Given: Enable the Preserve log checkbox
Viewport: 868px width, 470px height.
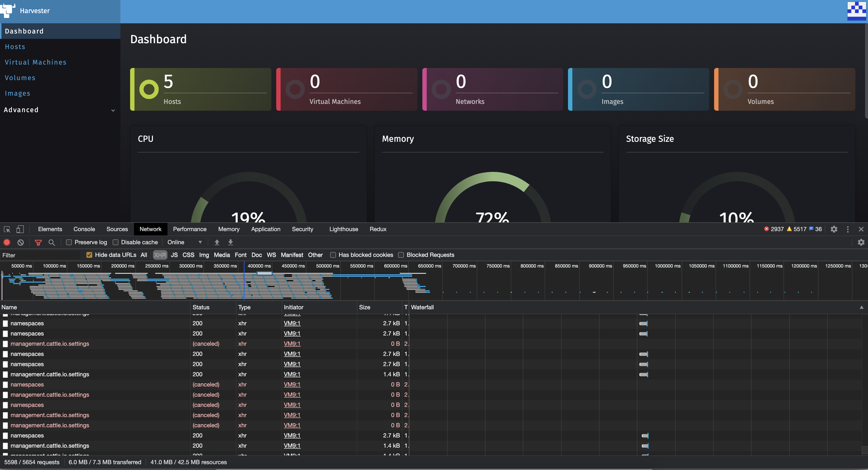Looking at the screenshot, I should [69, 242].
